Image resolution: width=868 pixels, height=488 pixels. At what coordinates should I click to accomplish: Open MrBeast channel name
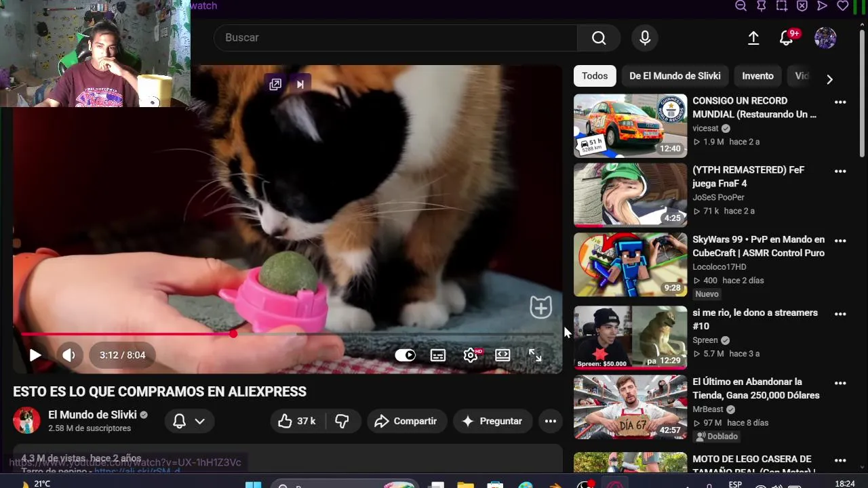coord(707,409)
